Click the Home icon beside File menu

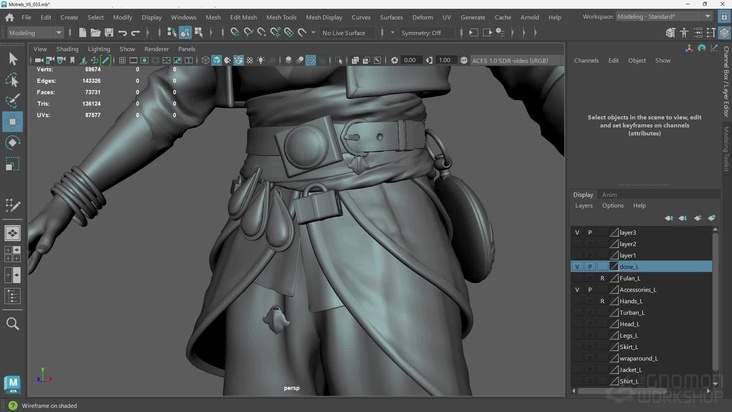pyautogui.click(x=9, y=17)
